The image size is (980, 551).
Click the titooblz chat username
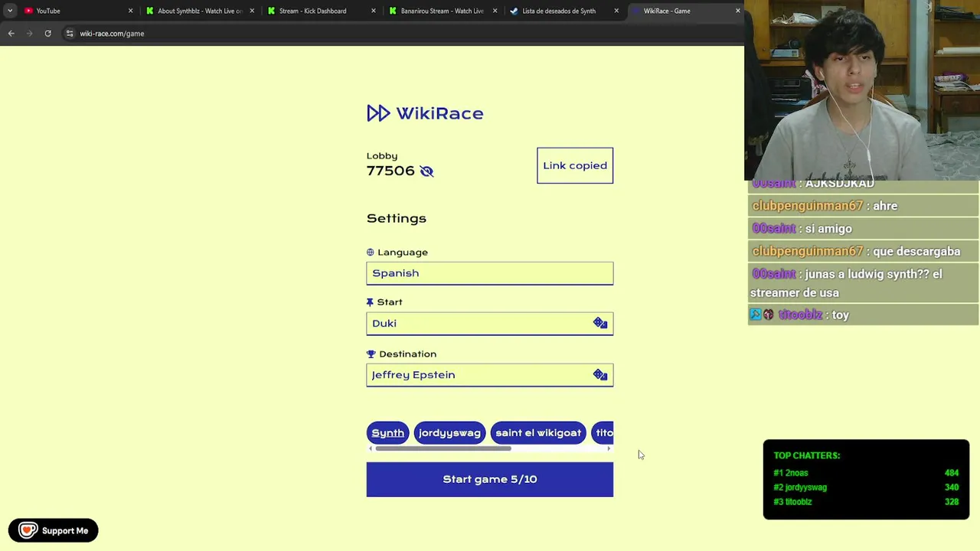pyautogui.click(x=800, y=315)
